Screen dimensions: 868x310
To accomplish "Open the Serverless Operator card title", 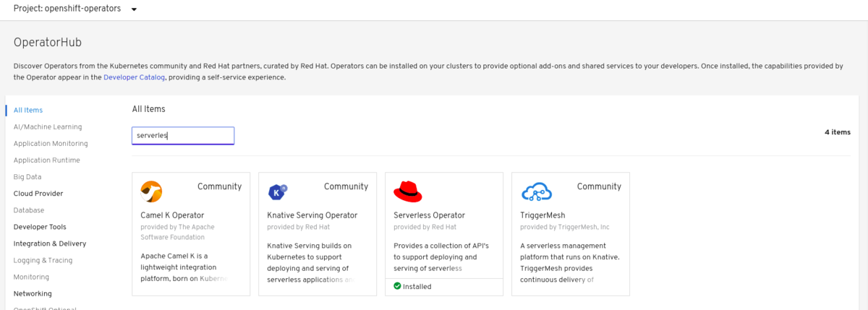I will pos(429,215).
